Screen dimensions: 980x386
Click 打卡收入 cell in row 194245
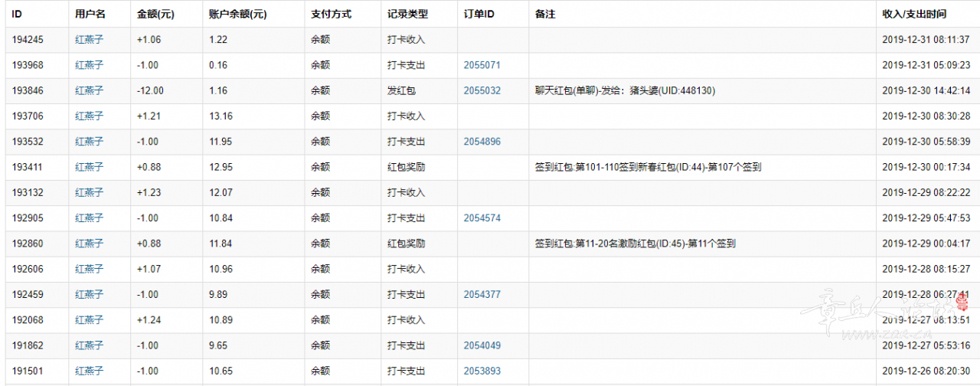pos(419,40)
